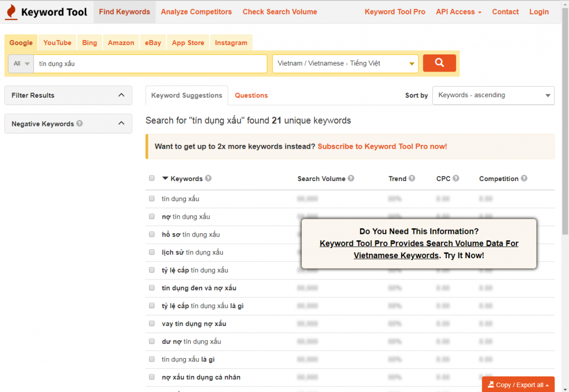Check the box for "tỷ lệ cấp tín dụng xấu"
This screenshot has height=392, width=569.
click(152, 269)
